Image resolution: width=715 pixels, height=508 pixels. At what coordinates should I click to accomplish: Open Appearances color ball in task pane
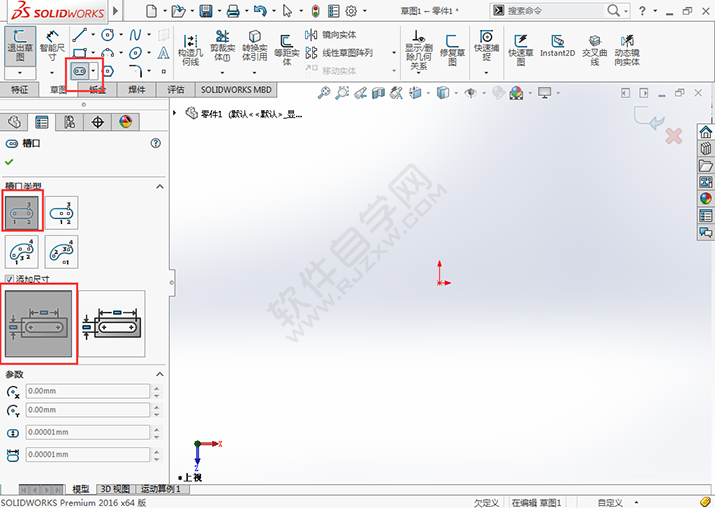click(x=705, y=198)
